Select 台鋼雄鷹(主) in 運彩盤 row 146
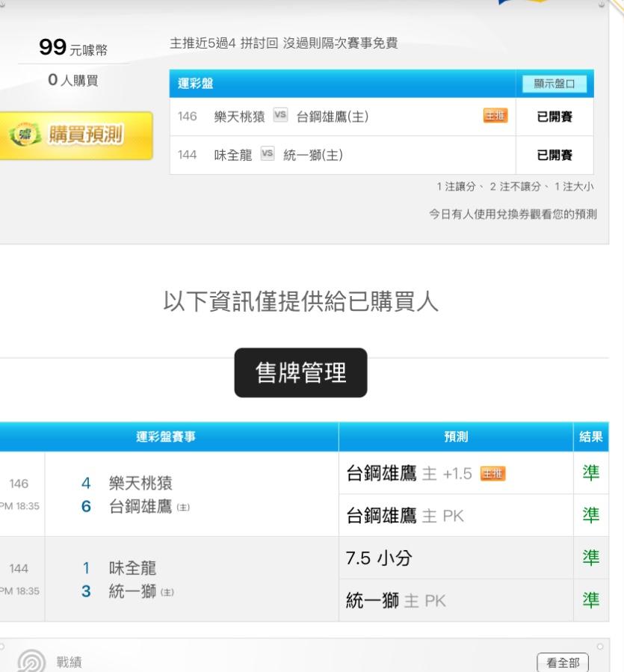The width and height of the screenshot is (624, 672). (332, 117)
